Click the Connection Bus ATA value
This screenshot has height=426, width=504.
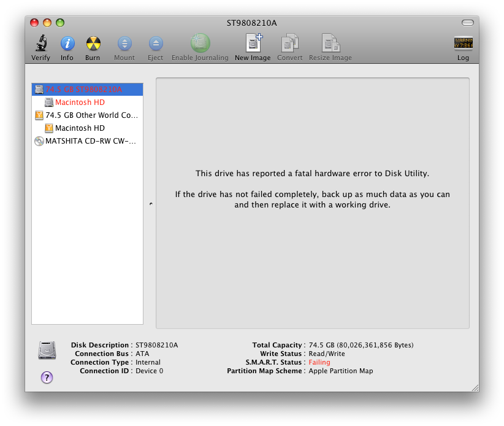pyautogui.click(x=142, y=354)
